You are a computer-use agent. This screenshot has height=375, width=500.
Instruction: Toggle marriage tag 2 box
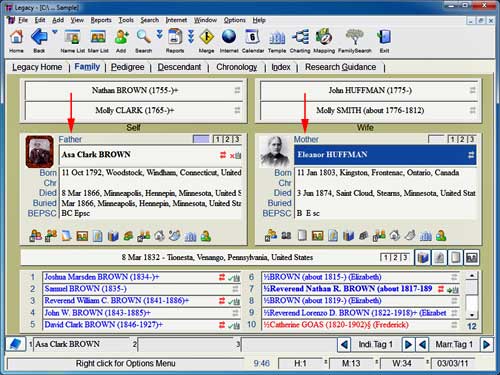[395, 257]
